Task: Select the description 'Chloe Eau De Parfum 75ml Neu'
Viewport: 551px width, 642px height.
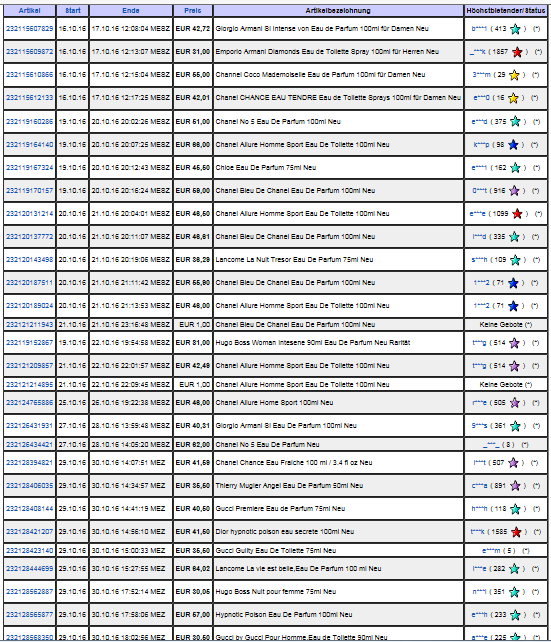Action: [x=266, y=167]
